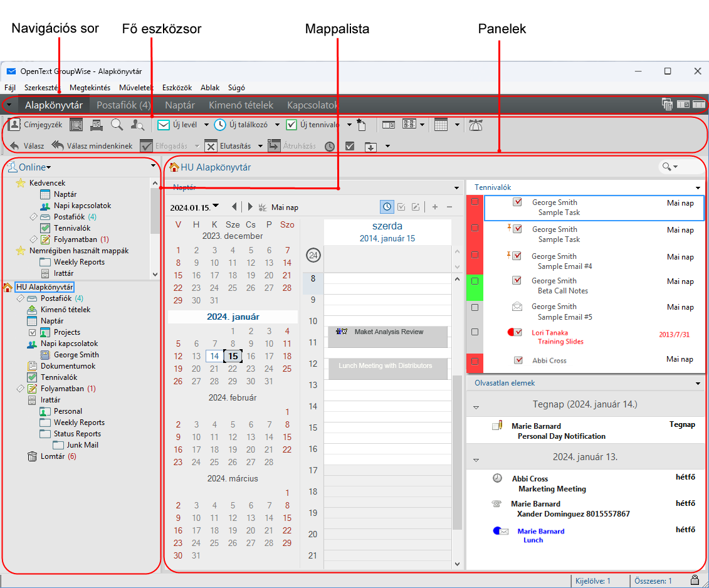Click the calendar-15 icon in the main toolbar

(x=96, y=125)
